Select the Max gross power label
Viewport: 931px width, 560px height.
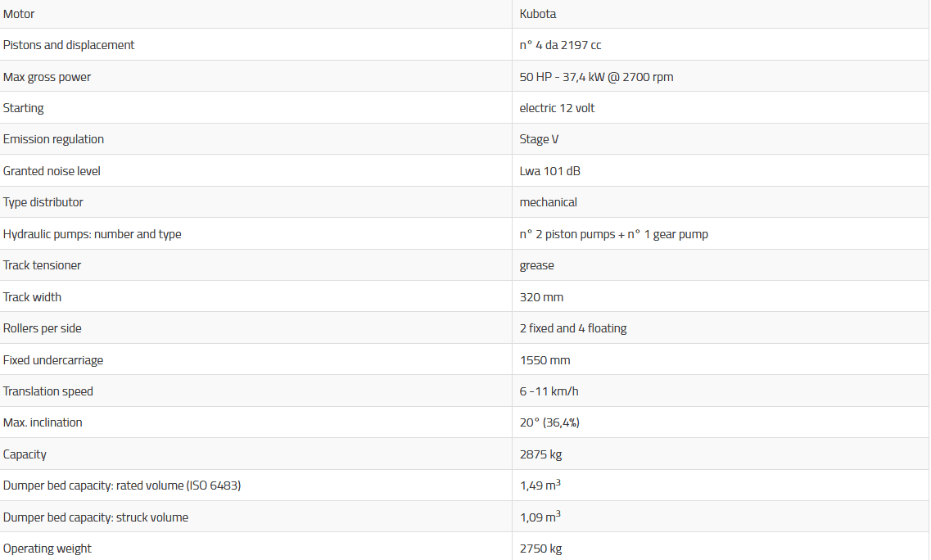47,77
